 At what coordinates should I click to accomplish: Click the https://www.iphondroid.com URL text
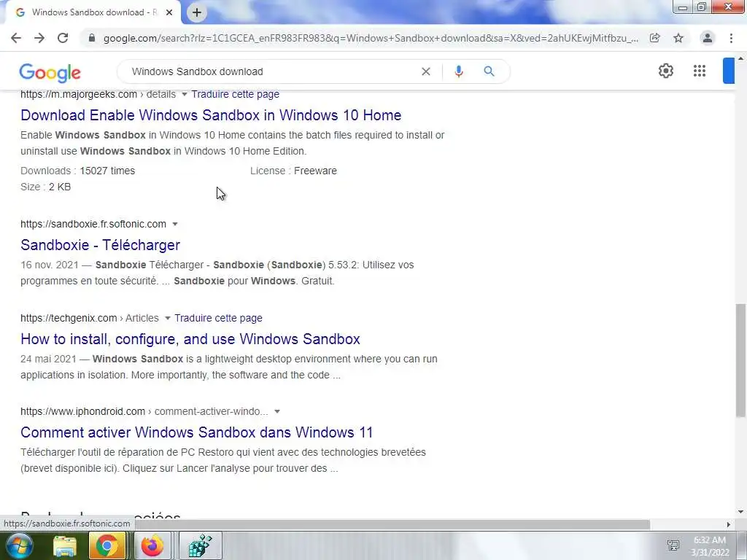pyautogui.click(x=83, y=411)
